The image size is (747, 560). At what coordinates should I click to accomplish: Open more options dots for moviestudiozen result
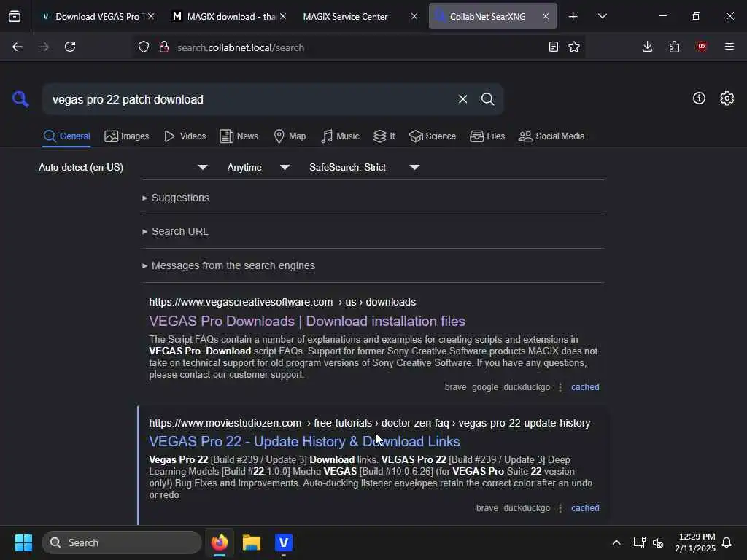560,508
